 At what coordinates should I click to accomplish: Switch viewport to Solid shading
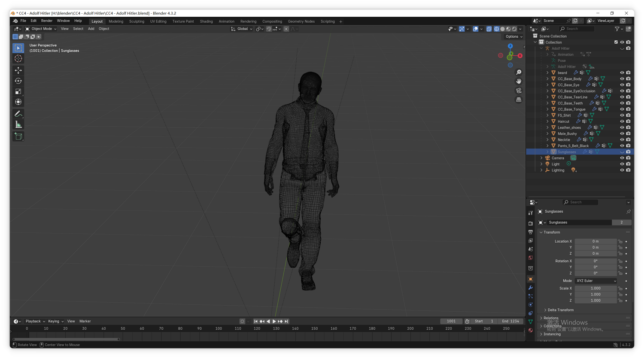coord(502,29)
